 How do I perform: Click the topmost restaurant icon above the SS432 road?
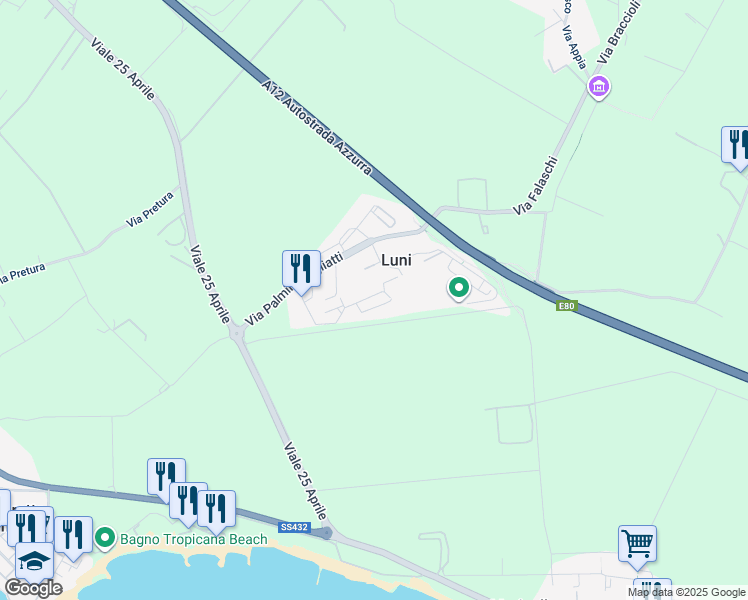coord(166,477)
